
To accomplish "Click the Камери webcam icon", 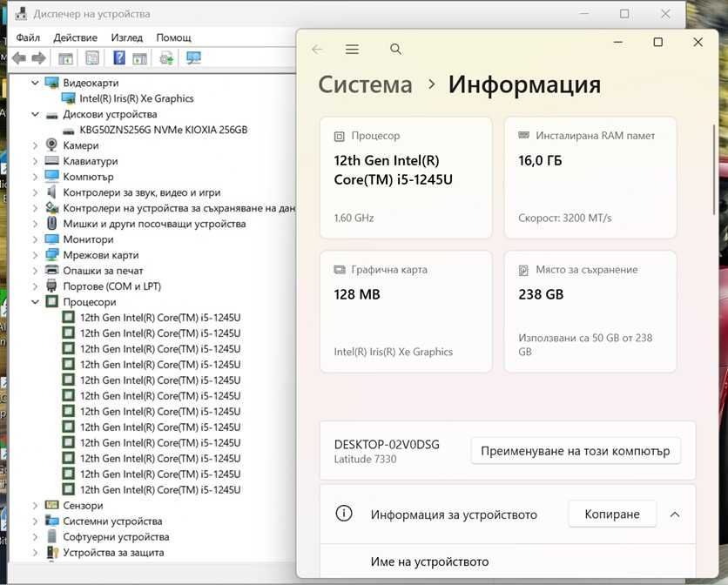I will tap(51, 145).
